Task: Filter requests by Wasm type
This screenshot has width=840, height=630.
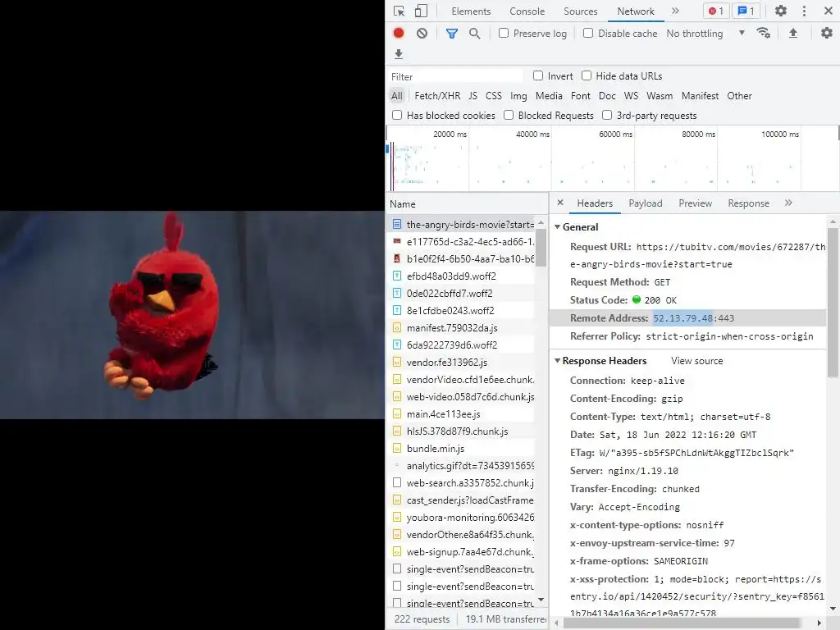Action: [660, 96]
